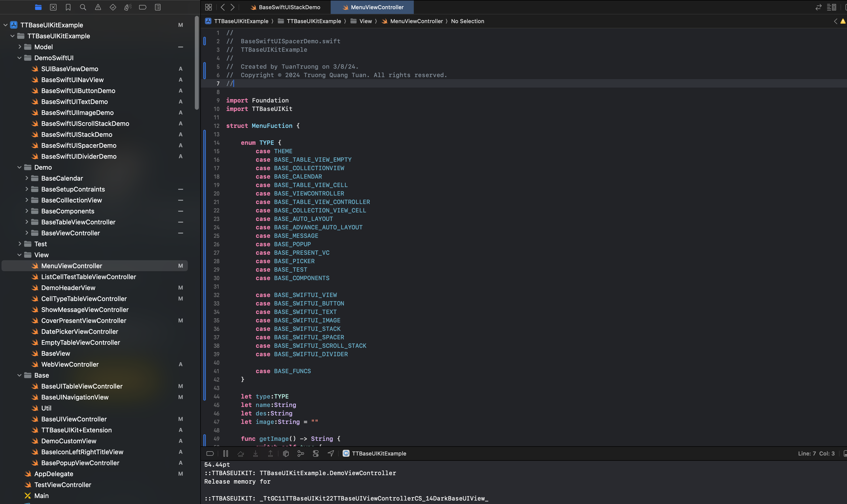Click TTBaseUIKitExample folder in breadcrumb
This screenshot has height=504, width=847.
click(x=309, y=21)
